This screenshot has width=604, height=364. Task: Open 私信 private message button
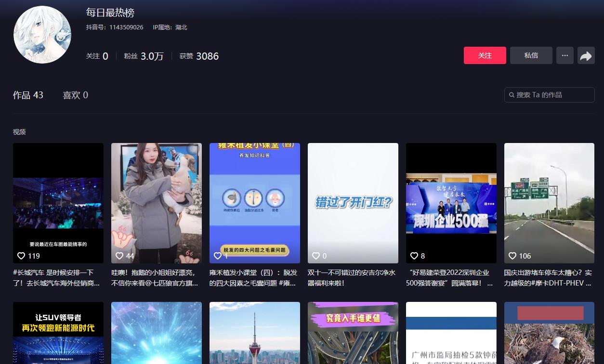(531, 55)
